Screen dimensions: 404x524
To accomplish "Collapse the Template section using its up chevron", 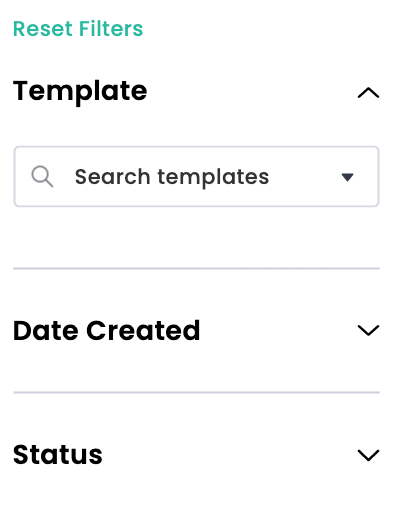I will pos(368,93).
